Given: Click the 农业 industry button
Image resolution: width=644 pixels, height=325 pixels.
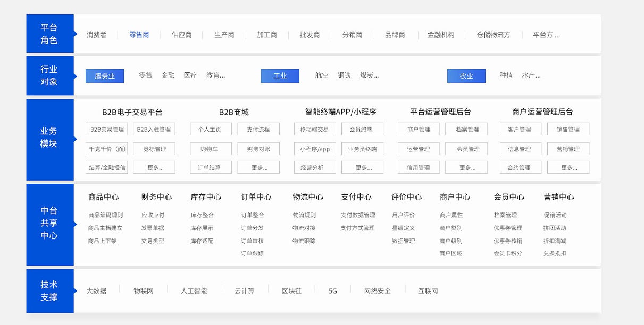Looking at the screenshot, I should (x=466, y=76).
